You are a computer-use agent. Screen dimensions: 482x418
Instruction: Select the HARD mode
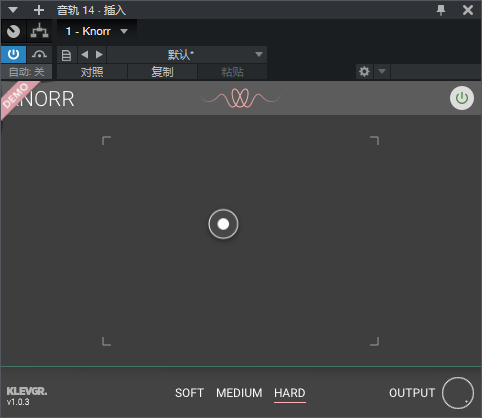coord(290,393)
